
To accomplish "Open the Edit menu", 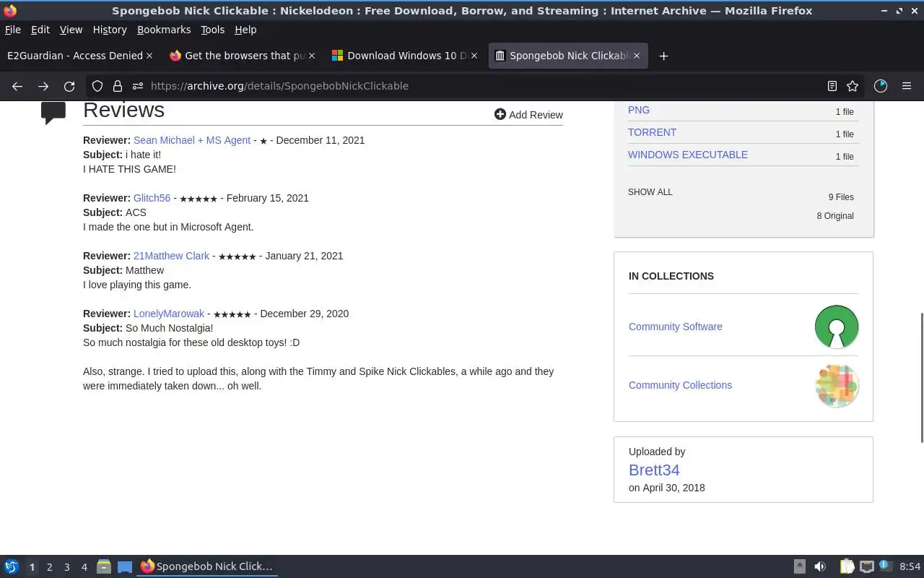I will (40, 30).
